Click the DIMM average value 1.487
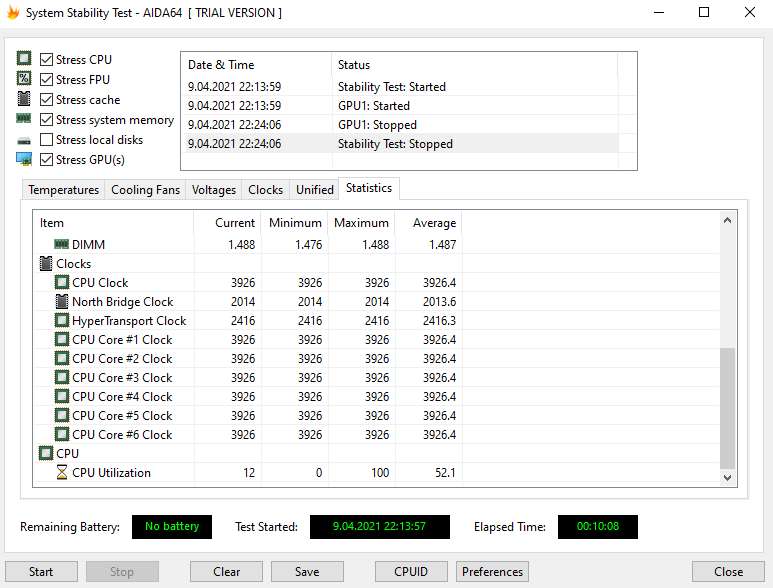The image size is (773, 588). pos(442,244)
